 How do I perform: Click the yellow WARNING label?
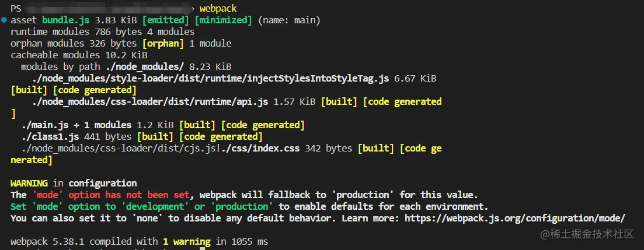point(29,183)
